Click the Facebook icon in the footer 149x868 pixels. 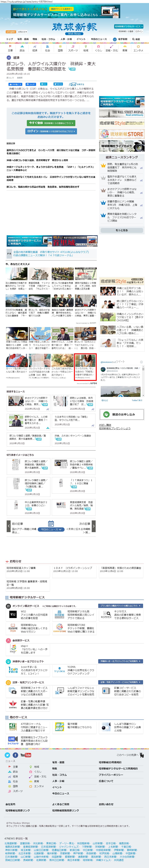coord(15,755)
